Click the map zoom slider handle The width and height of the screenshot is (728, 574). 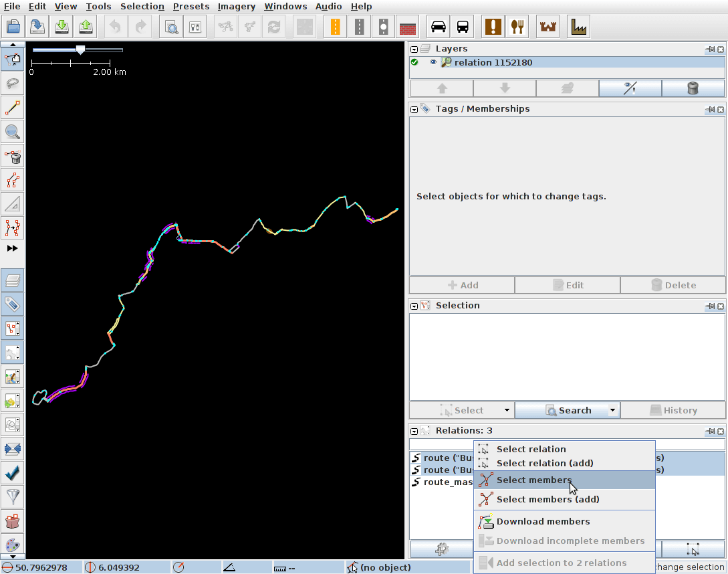click(x=80, y=50)
